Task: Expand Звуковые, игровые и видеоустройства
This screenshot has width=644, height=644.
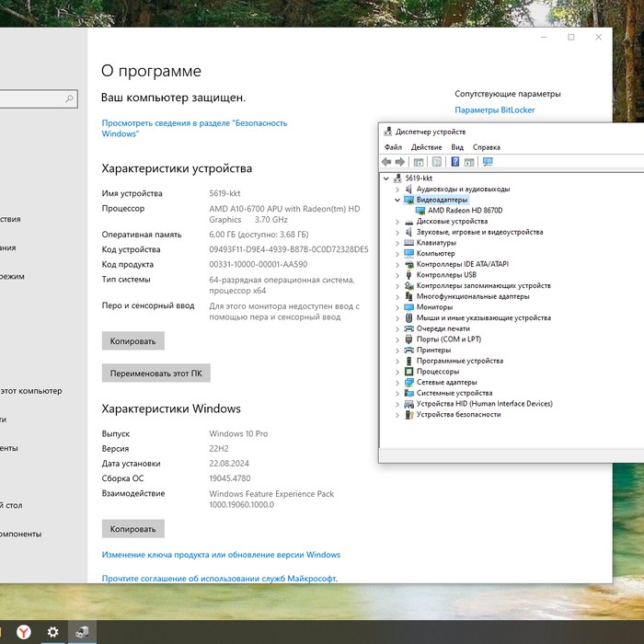Action: [397, 232]
